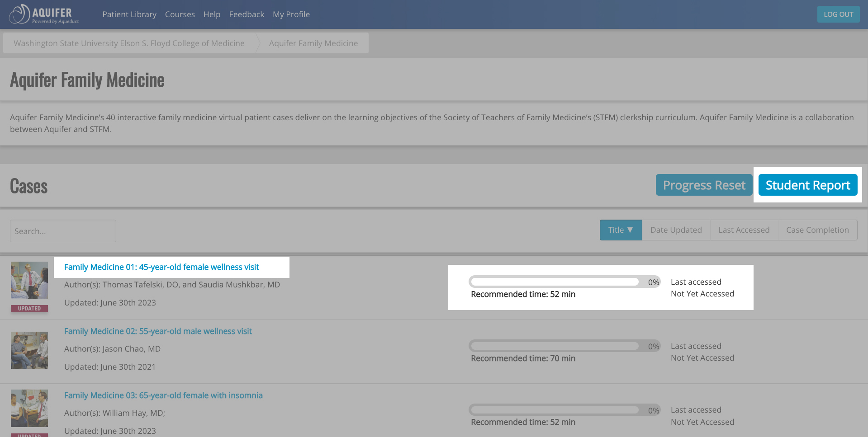Image resolution: width=868 pixels, height=437 pixels.
Task: Click the 'Cases' section heading
Action: (28, 186)
